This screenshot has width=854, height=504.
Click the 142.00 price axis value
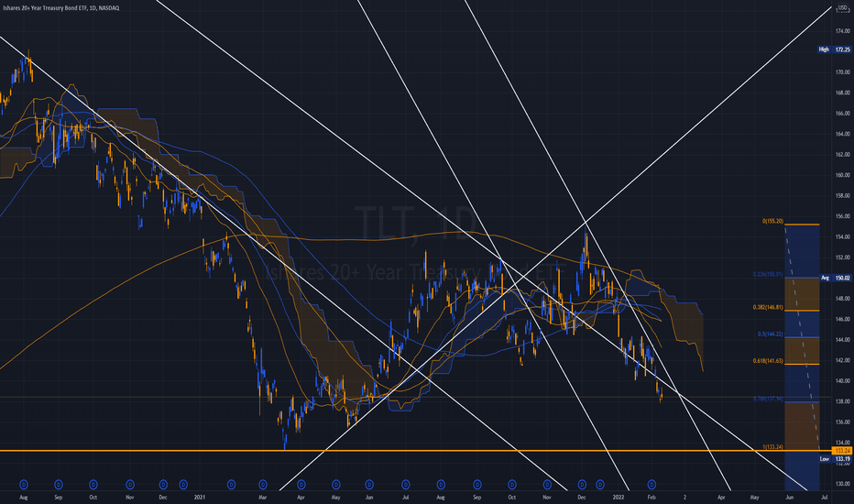click(843, 361)
